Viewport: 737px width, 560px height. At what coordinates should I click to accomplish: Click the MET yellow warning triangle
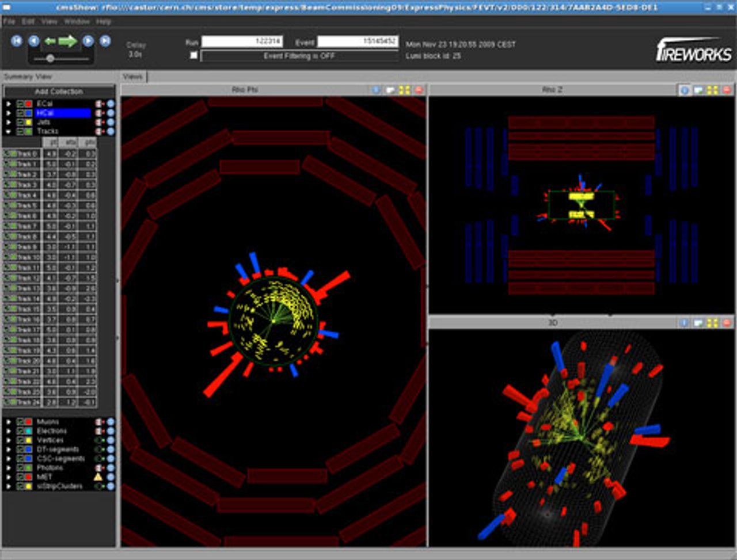click(x=98, y=477)
